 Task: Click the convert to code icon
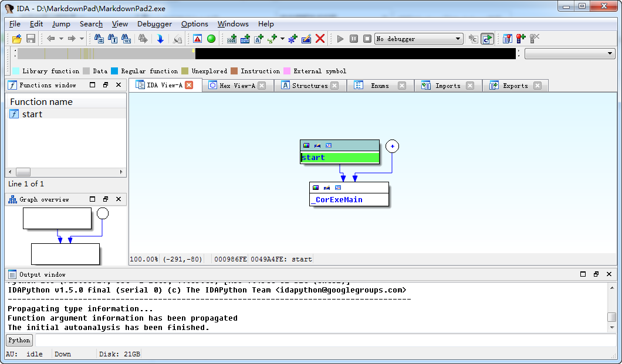coord(232,39)
